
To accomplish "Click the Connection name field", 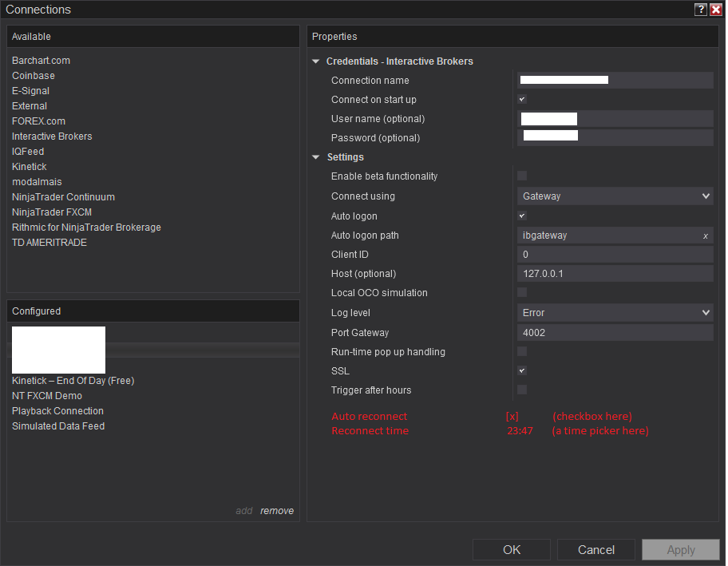I will pyautogui.click(x=615, y=81).
